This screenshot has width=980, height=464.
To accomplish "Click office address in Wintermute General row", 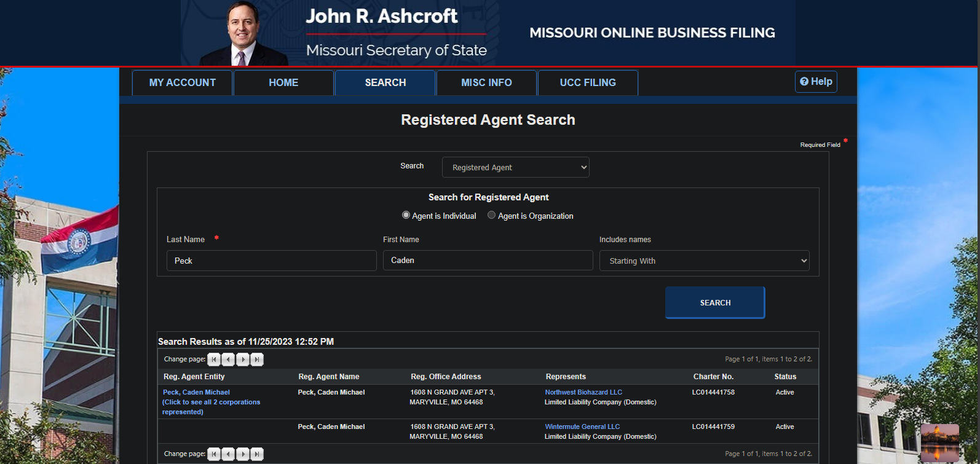I will (x=452, y=431).
